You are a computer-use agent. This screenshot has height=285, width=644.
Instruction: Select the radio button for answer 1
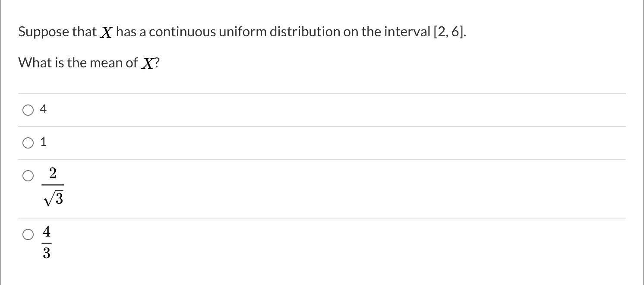pos(28,142)
